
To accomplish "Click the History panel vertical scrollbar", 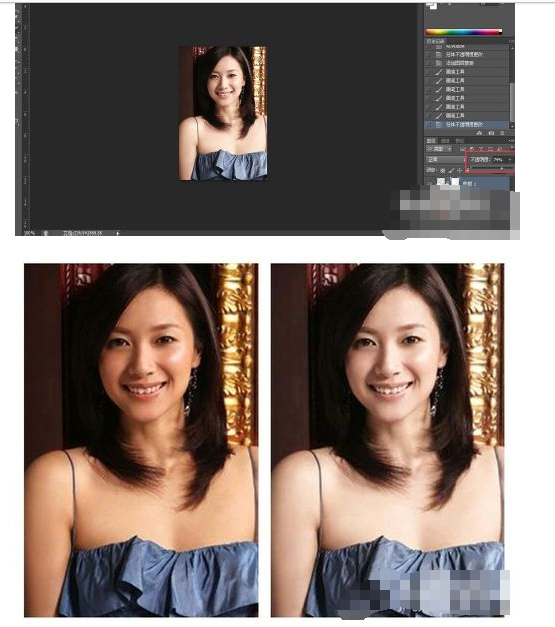I will pyautogui.click(x=512, y=86).
